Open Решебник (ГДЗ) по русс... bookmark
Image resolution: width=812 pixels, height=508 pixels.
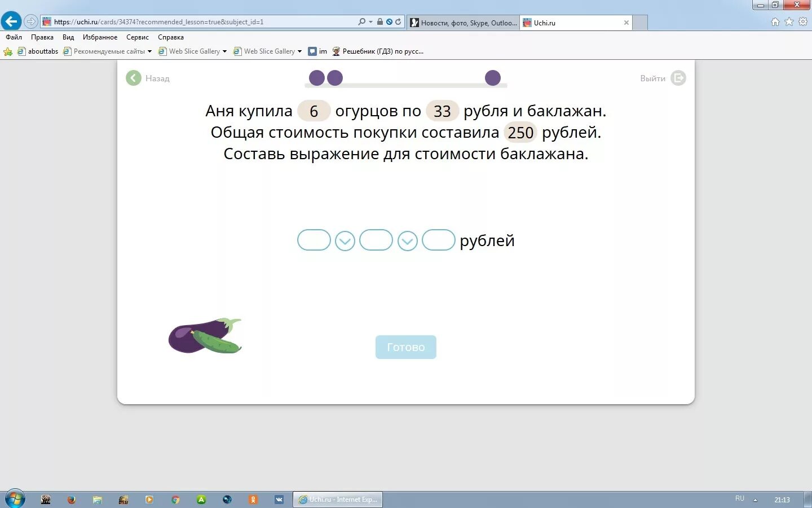[x=378, y=51]
